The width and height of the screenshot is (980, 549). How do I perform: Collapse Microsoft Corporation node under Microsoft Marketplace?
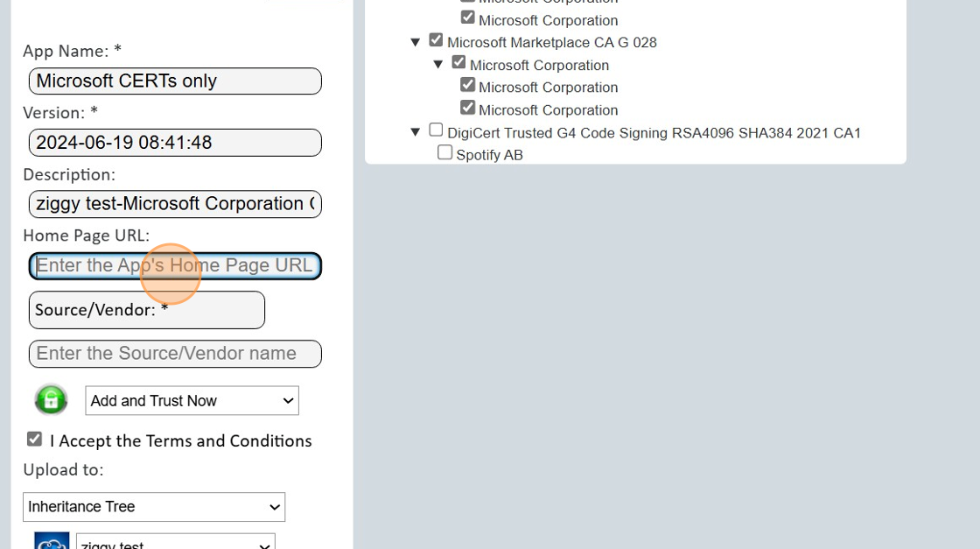point(438,65)
